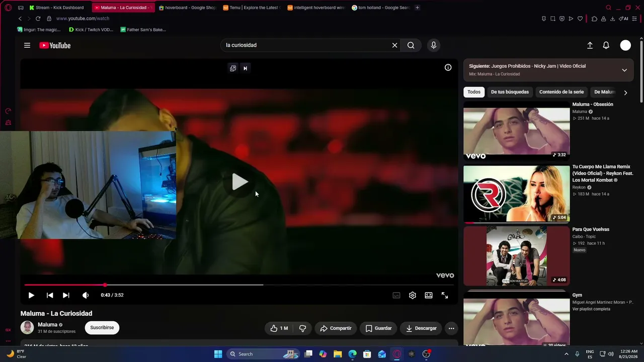Open Father Sam's Bake bookmark
This screenshot has height=362, width=644.
pos(143,30)
